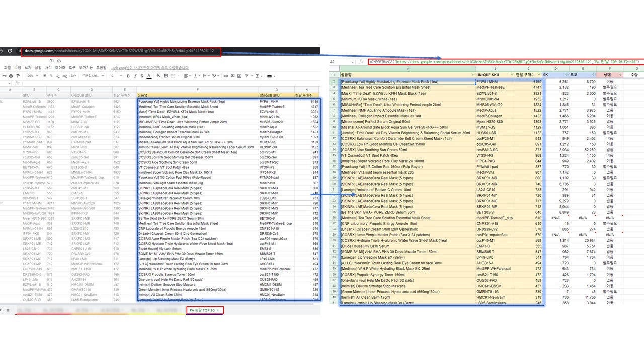Decrease decimal places

(x=57, y=76)
